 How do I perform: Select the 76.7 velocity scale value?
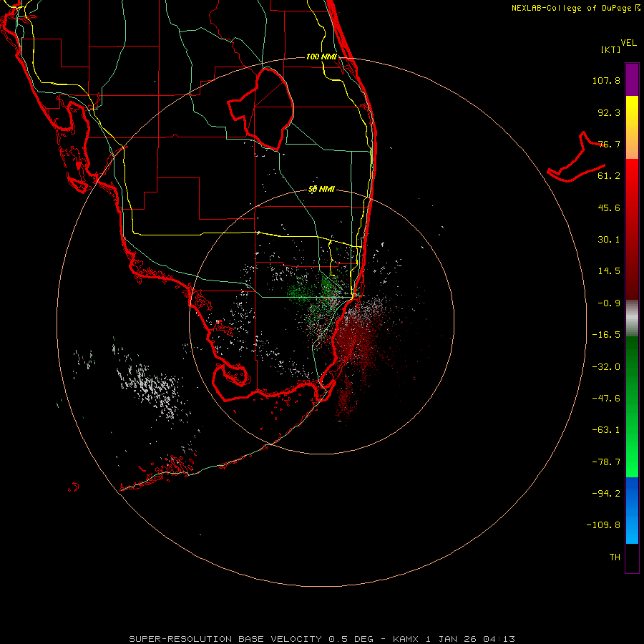coord(609,144)
